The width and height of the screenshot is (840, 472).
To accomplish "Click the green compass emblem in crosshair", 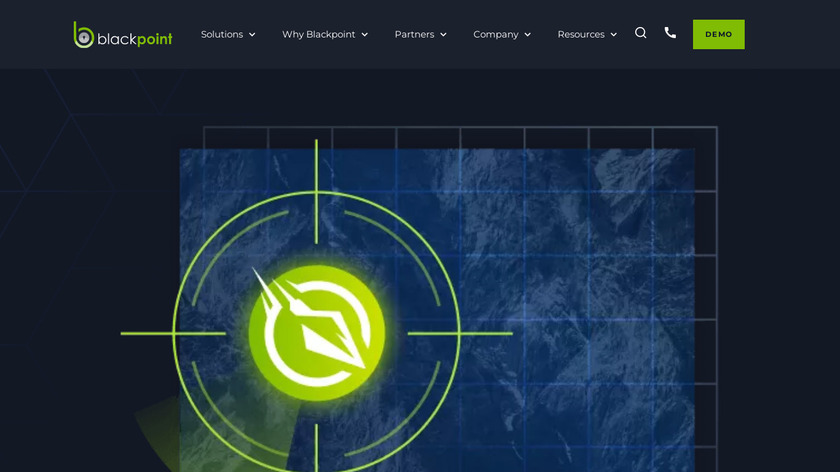I will 317,333.
